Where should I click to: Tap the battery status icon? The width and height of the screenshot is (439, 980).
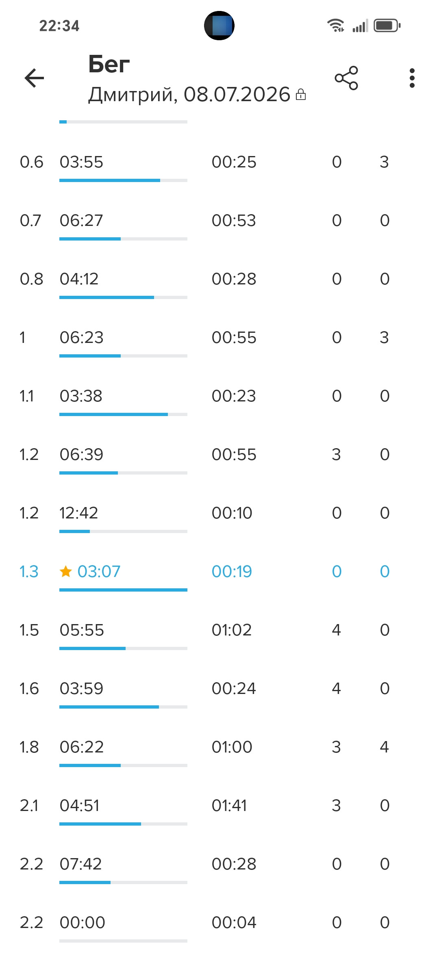pyautogui.click(x=387, y=26)
